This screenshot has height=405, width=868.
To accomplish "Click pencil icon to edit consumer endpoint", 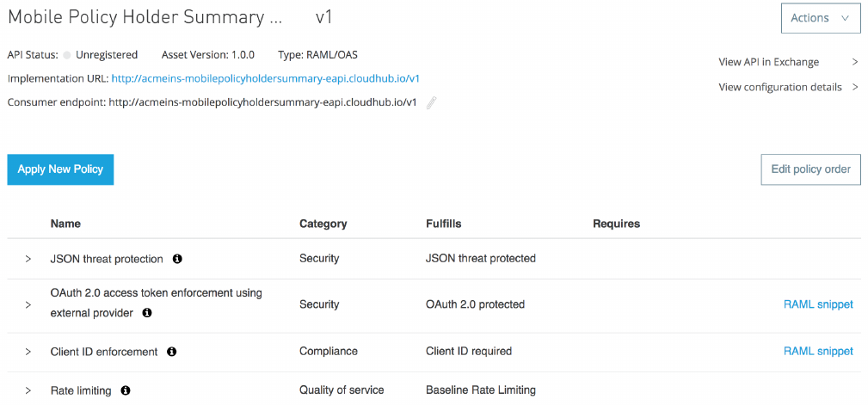I will click(x=432, y=102).
